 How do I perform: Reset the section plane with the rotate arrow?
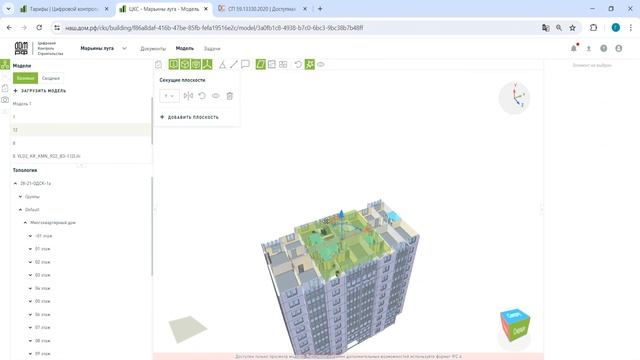pos(202,96)
